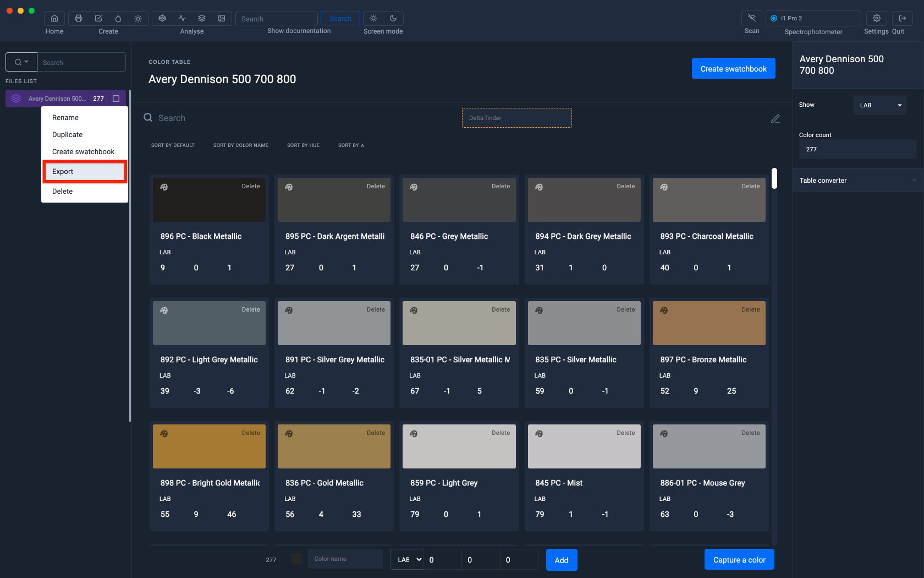Choose Duplicate in context menu
Image resolution: width=924 pixels, height=578 pixels.
(x=67, y=134)
